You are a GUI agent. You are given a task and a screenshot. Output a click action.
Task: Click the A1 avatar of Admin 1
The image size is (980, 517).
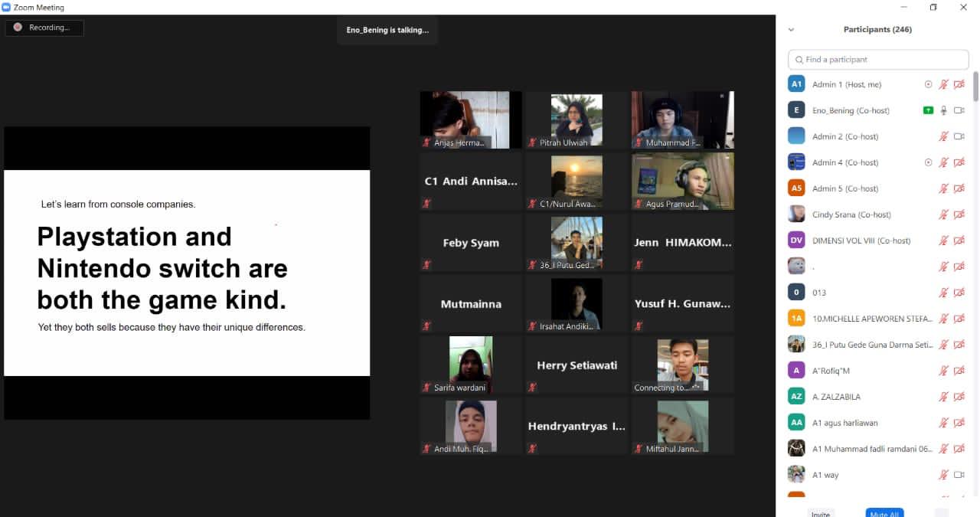point(796,84)
